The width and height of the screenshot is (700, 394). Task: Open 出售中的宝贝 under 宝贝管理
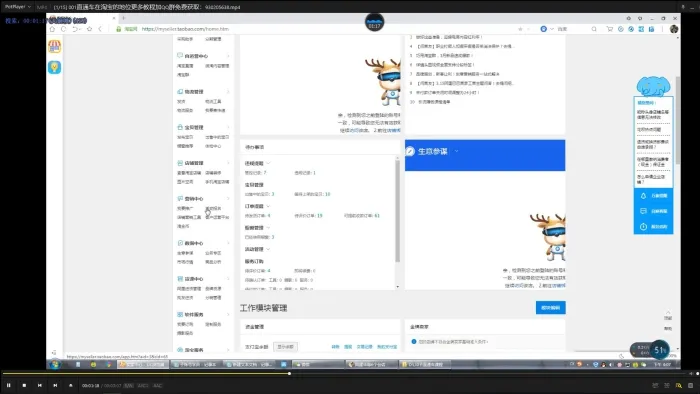click(217, 137)
